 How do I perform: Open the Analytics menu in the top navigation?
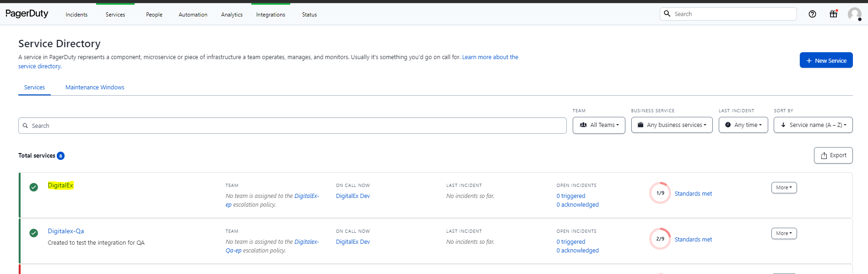(232, 15)
